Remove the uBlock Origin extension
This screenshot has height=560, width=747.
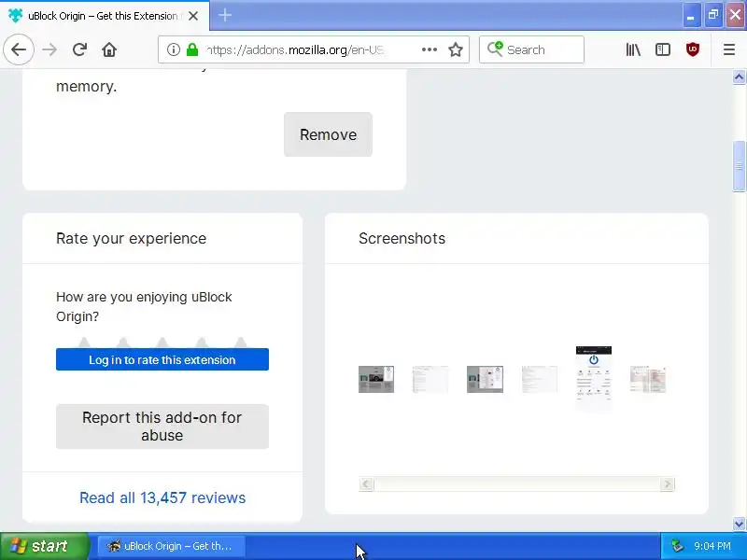(x=328, y=134)
